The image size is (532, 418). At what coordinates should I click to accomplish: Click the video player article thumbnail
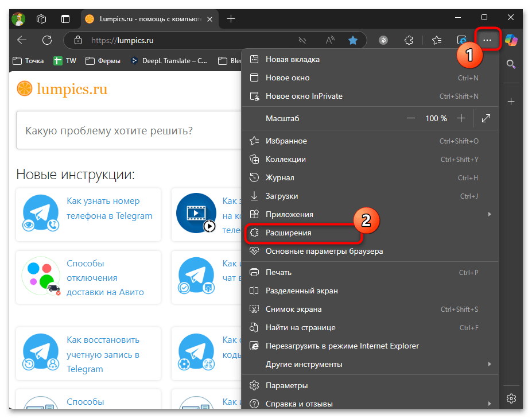[x=196, y=213]
